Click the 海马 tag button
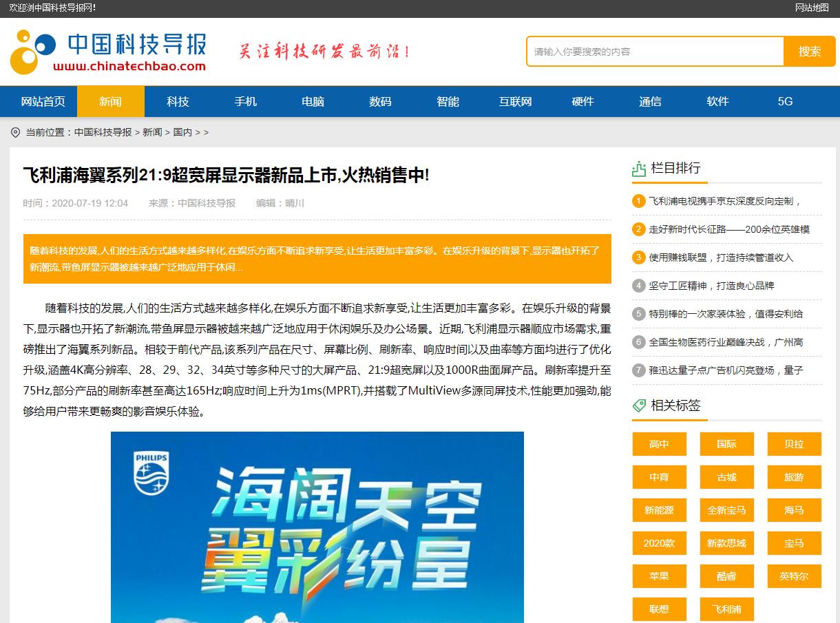The width and height of the screenshot is (840, 623). (x=795, y=510)
